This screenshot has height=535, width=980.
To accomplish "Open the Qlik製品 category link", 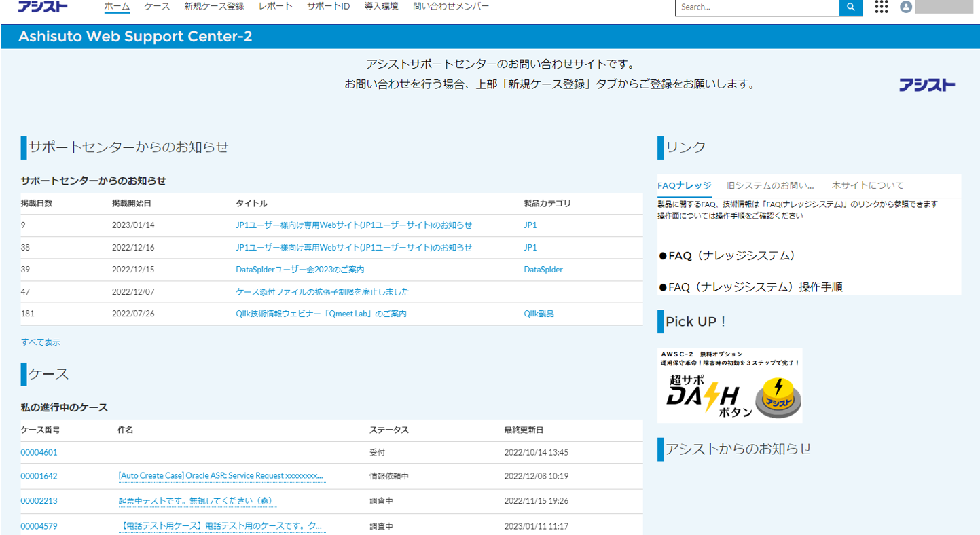I will pyautogui.click(x=539, y=314).
